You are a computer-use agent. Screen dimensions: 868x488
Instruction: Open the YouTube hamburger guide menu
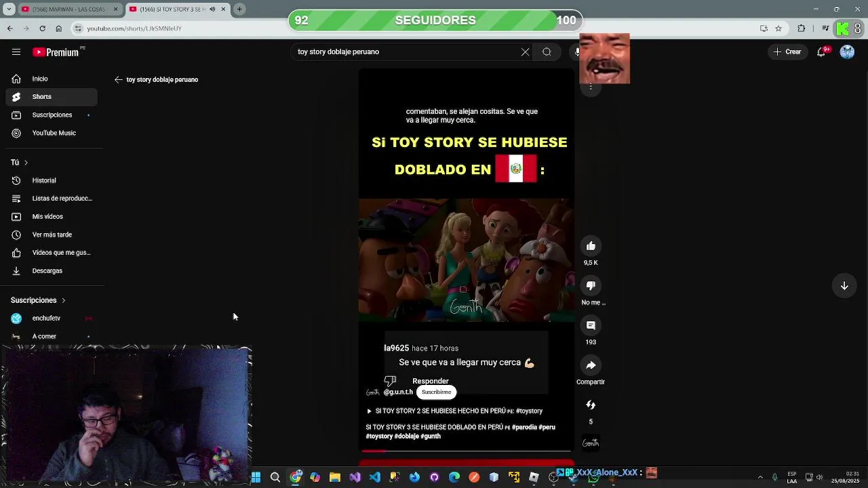click(x=16, y=52)
